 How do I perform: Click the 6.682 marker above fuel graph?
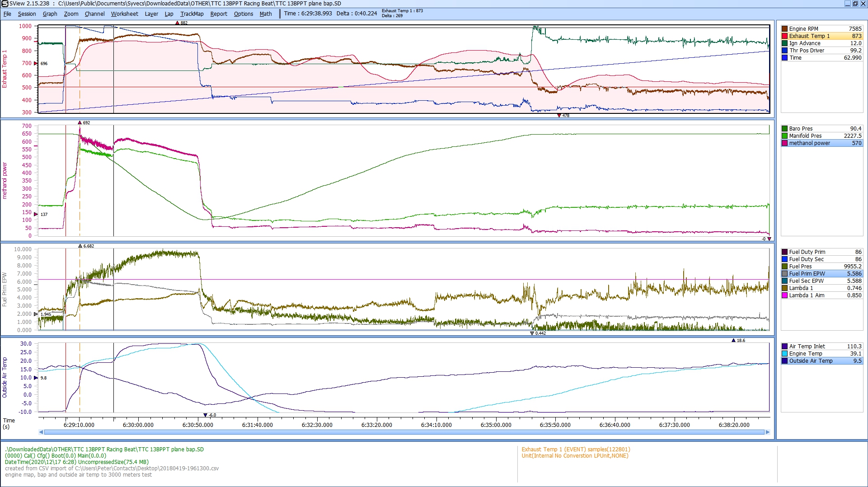click(80, 246)
